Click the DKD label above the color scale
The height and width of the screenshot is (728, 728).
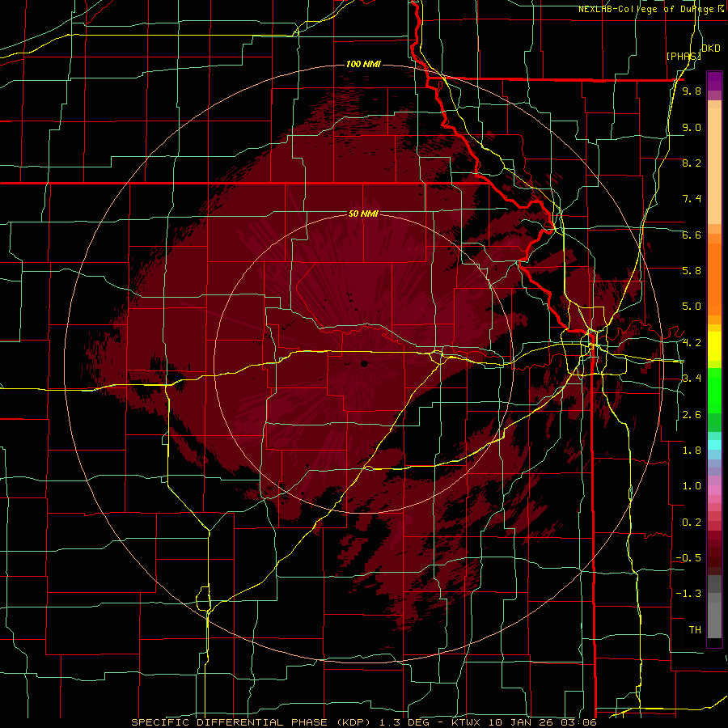[x=710, y=49]
